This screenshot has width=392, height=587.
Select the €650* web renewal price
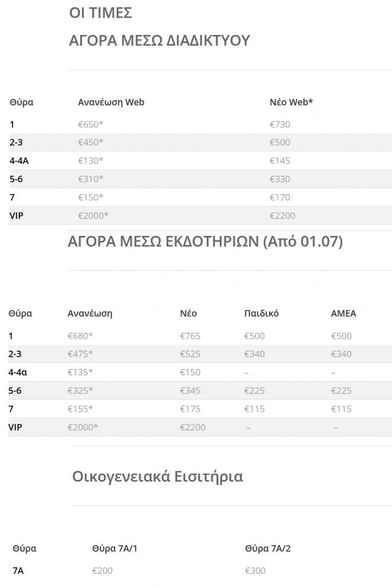(90, 124)
